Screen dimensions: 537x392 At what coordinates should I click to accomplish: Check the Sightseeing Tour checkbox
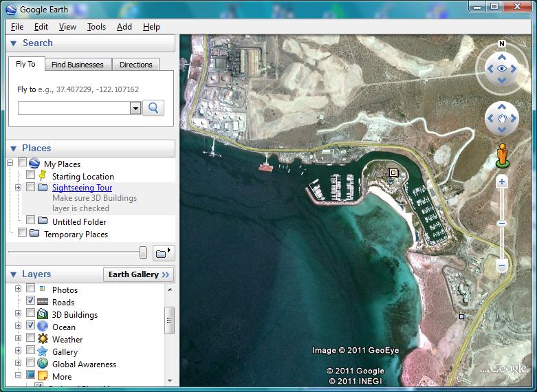point(30,187)
